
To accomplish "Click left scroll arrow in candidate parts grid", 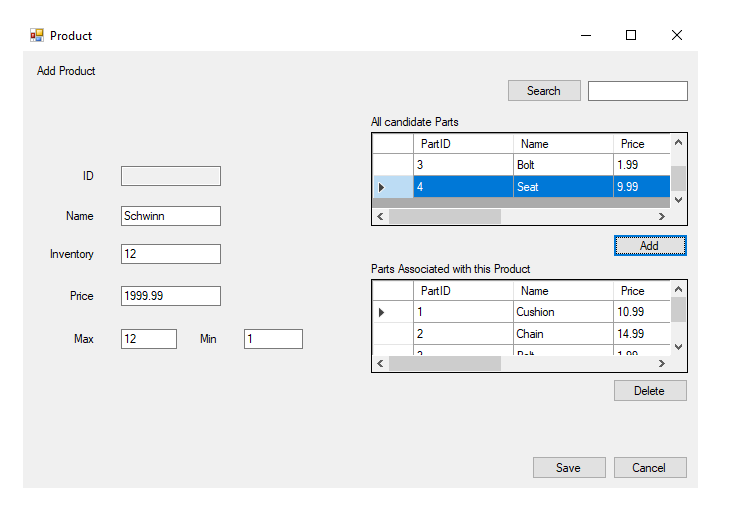I will [x=380, y=216].
